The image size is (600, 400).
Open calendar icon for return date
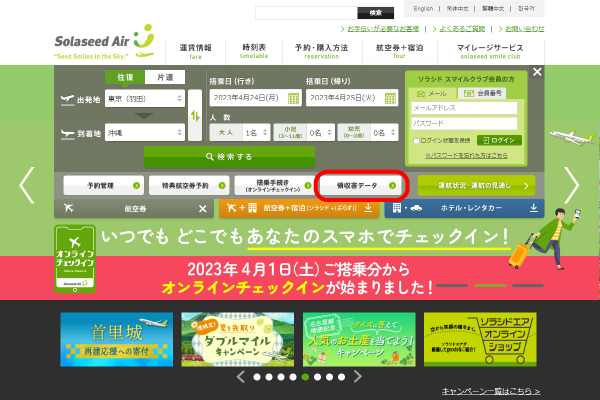(x=390, y=98)
